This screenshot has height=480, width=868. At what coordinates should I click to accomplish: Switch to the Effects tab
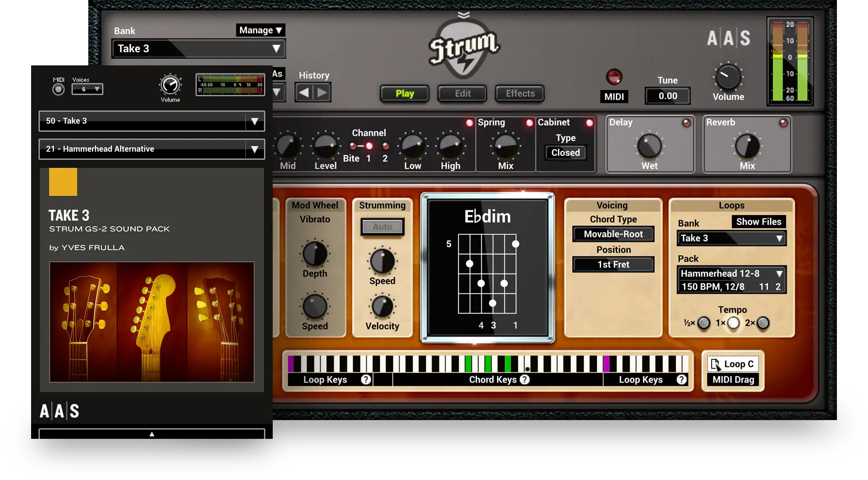click(x=520, y=94)
